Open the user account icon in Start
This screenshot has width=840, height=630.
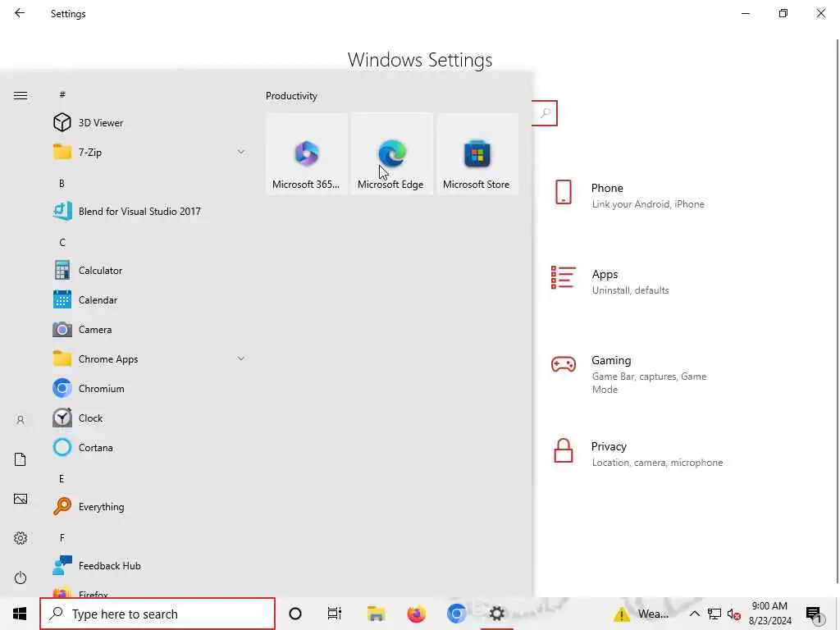21,420
